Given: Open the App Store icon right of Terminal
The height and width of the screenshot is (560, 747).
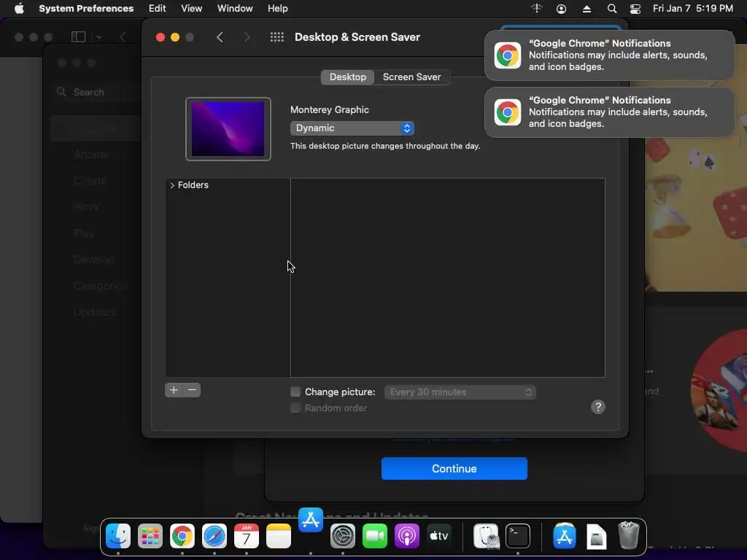Looking at the screenshot, I should pos(565,536).
